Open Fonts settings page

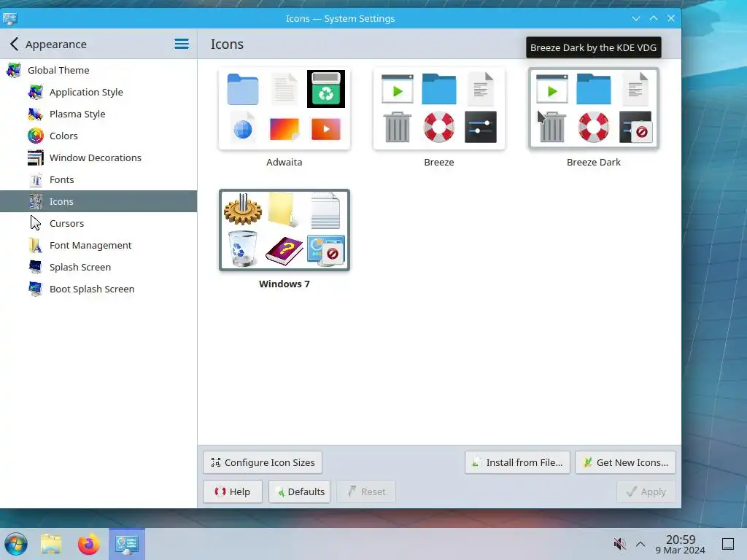61,179
